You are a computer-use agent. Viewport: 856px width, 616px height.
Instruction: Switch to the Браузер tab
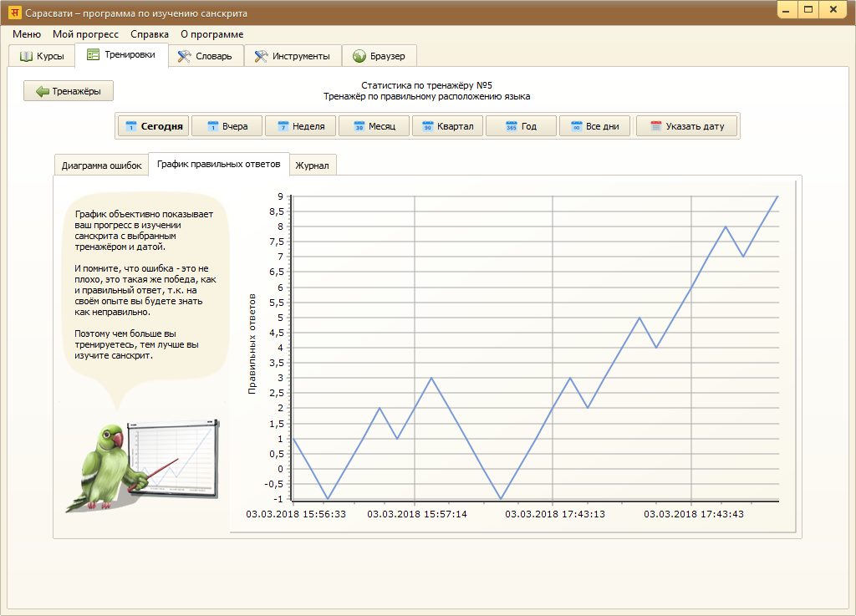click(x=379, y=56)
